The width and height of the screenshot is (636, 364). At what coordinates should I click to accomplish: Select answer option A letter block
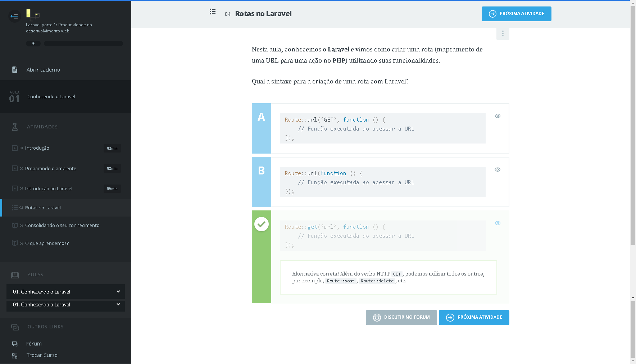tap(262, 128)
